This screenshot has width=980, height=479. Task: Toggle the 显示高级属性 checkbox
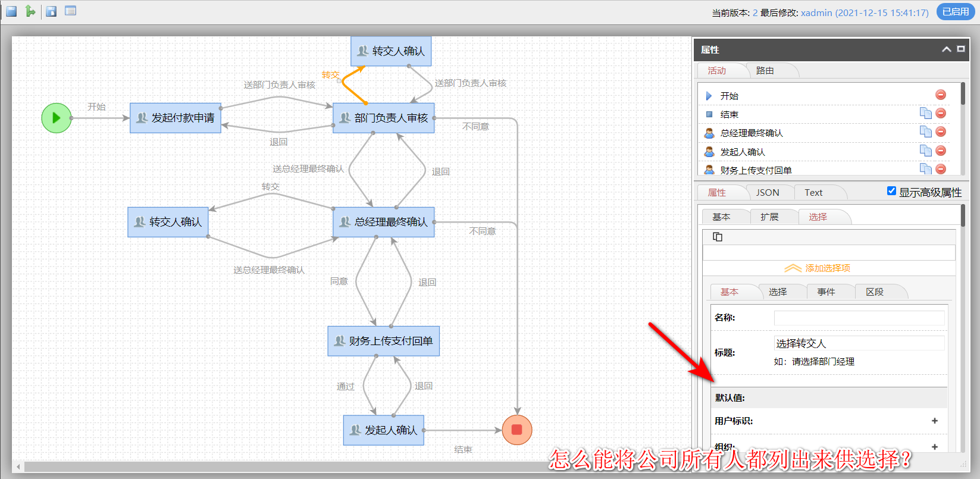(x=891, y=191)
